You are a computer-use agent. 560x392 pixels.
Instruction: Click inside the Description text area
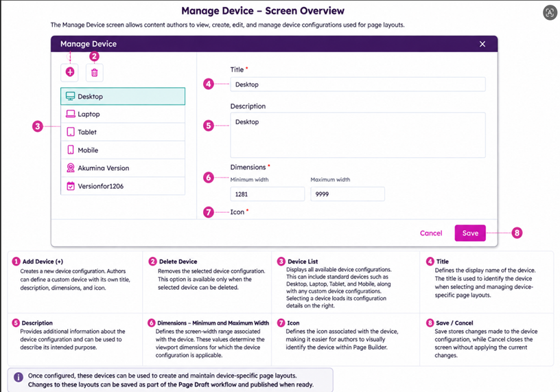pyautogui.click(x=358, y=135)
